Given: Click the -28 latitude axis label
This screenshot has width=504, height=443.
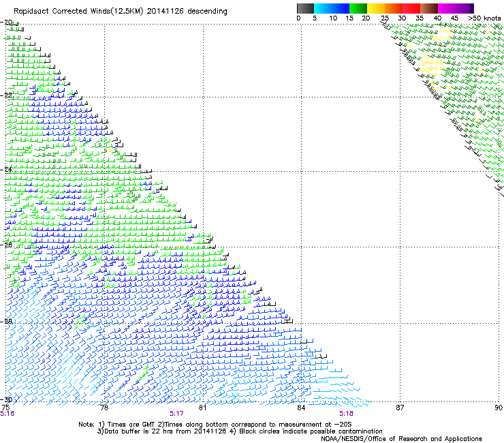Looking at the screenshot, I should pyautogui.click(x=6, y=321).
